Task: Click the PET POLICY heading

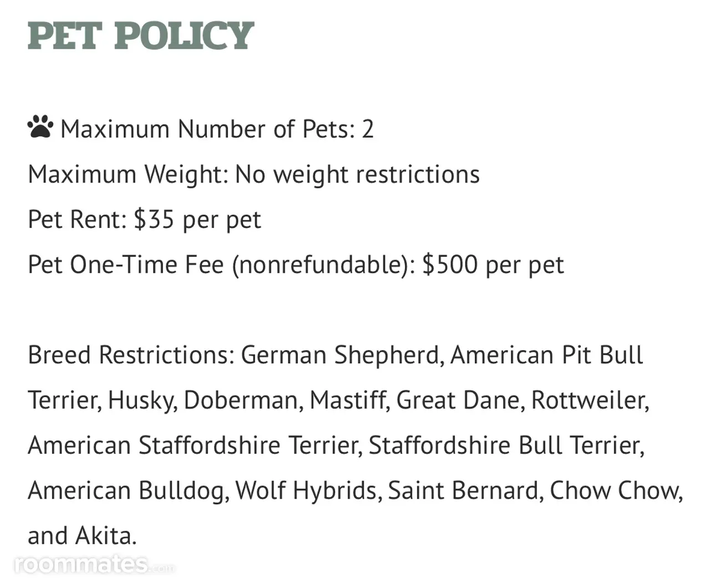Action: 141,36
